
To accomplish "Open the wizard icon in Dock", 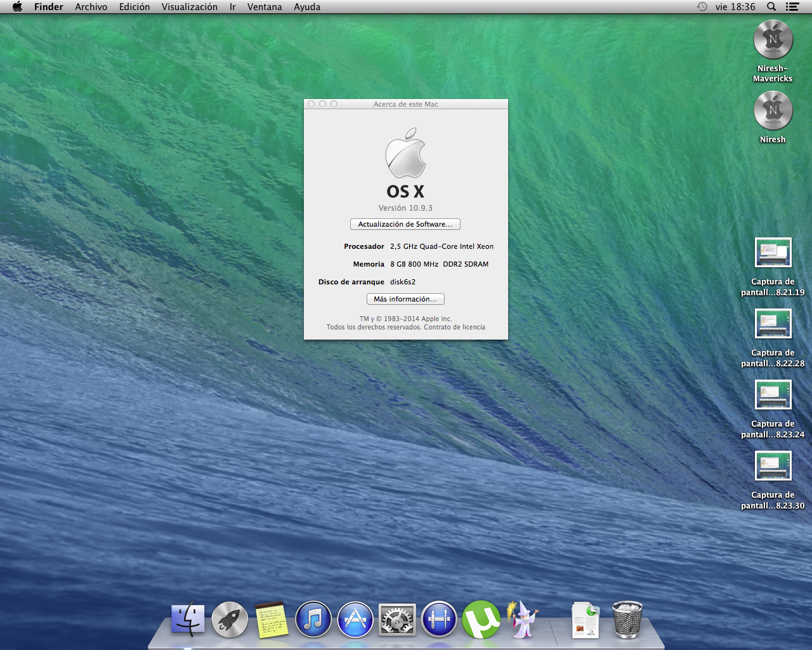I will click(x=523, y=620).
